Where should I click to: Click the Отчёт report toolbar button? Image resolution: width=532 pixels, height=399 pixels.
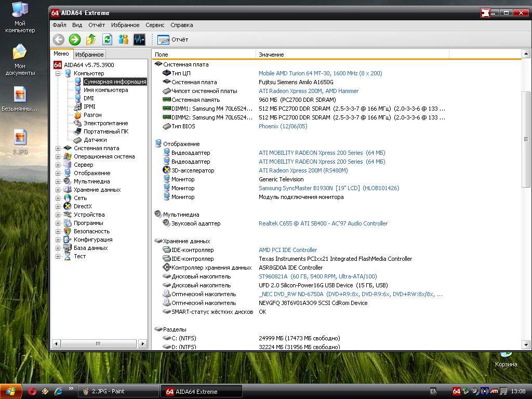[x=172, y=39]
